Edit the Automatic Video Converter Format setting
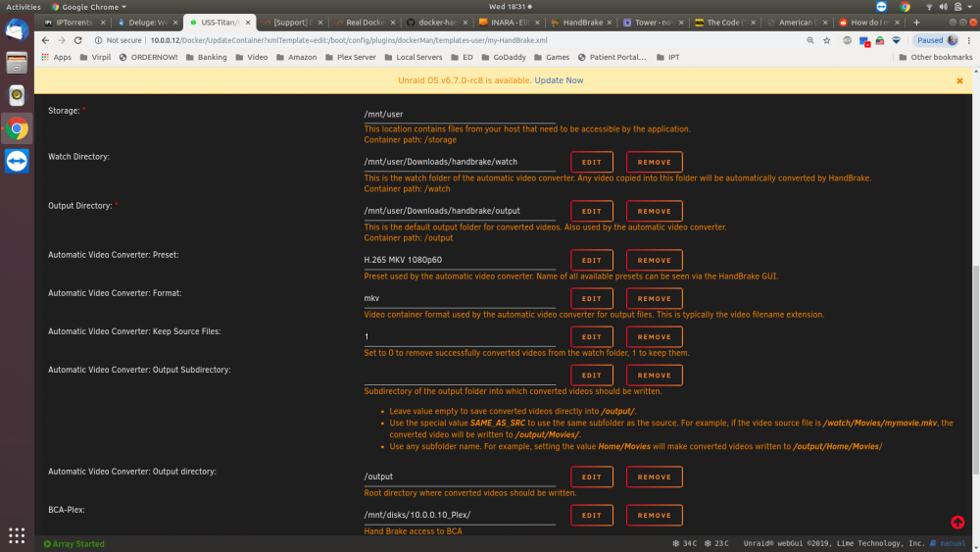This screenshot has width=980, height=552. (591, 298)
